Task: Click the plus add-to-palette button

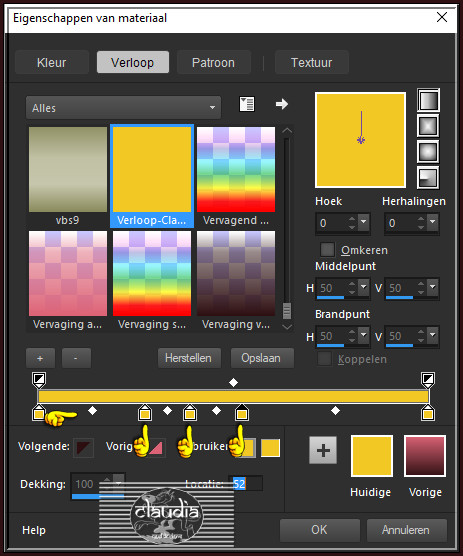Action: click(323, 450)
